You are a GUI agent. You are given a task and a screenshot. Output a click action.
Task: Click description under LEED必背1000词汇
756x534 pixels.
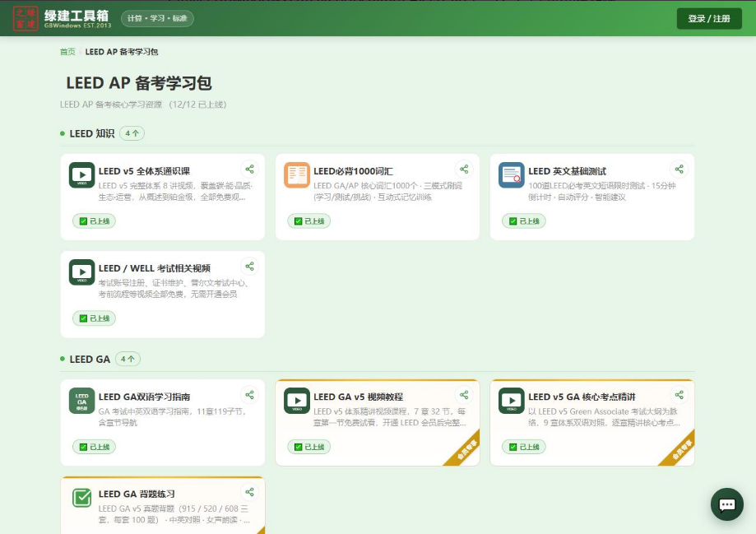click(x=387, y=192)
